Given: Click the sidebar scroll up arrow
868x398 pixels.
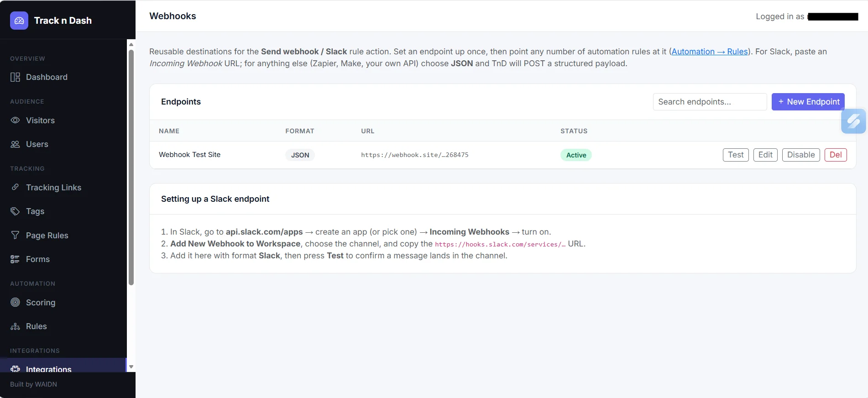Looking at the screenshot, I should (131, 44).
